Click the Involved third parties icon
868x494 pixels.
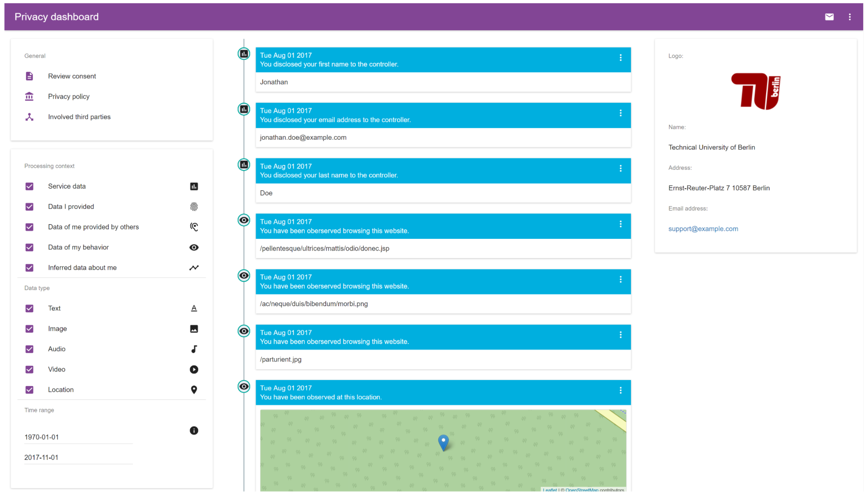tap(29, 117)
